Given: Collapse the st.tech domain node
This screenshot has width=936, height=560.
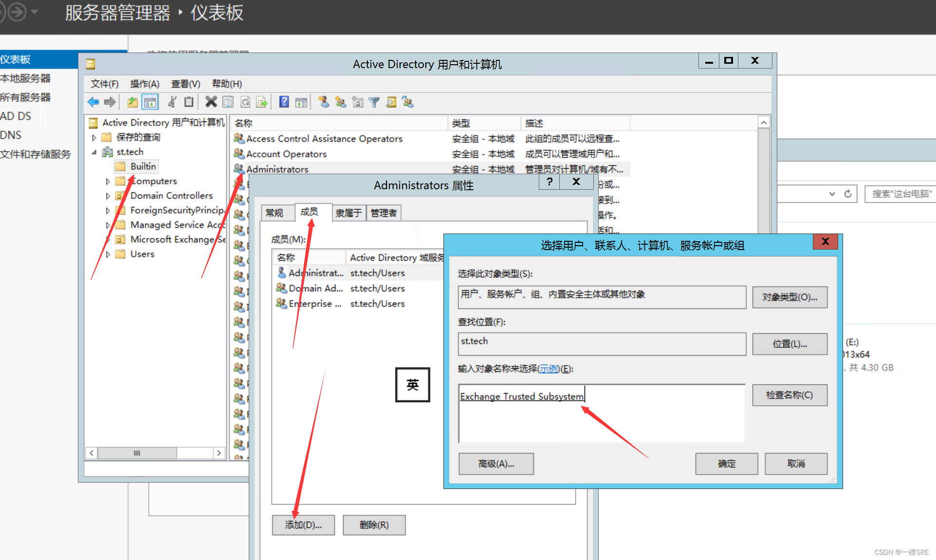Looking at the screenshot, I should [94, 152].
